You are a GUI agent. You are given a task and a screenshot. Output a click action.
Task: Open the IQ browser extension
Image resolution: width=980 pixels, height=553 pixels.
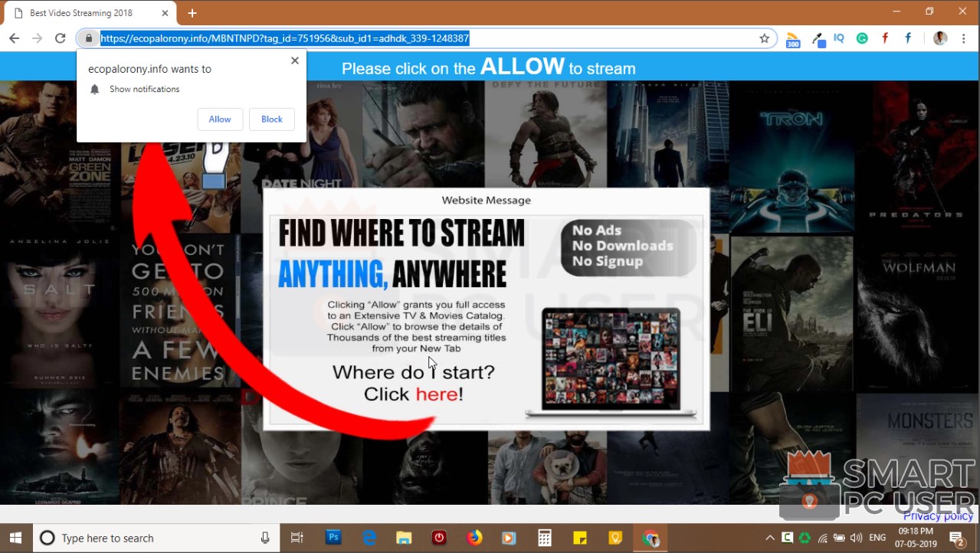pyautogui.click(x=839, y=38)
